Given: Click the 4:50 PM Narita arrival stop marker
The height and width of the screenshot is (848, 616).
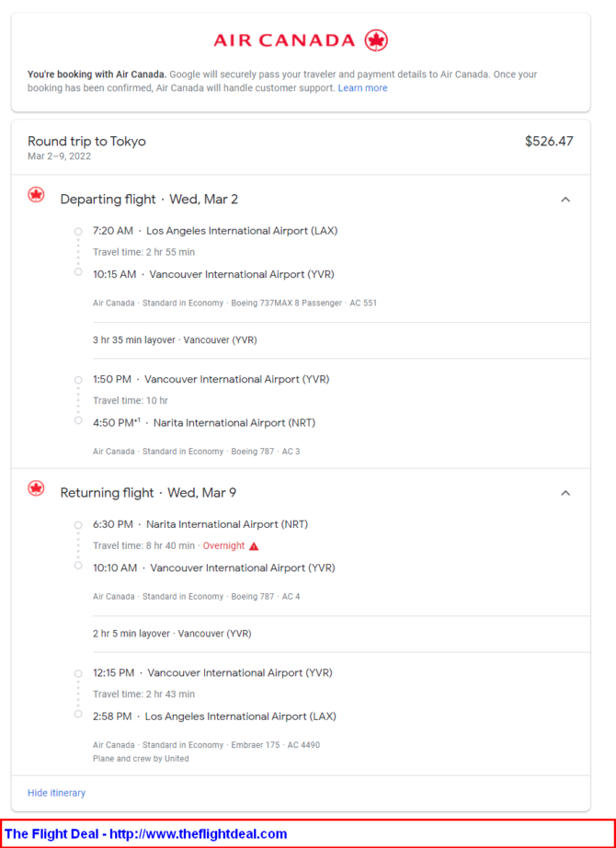Looking at the screenshot, I should click(x=78, y=420).
